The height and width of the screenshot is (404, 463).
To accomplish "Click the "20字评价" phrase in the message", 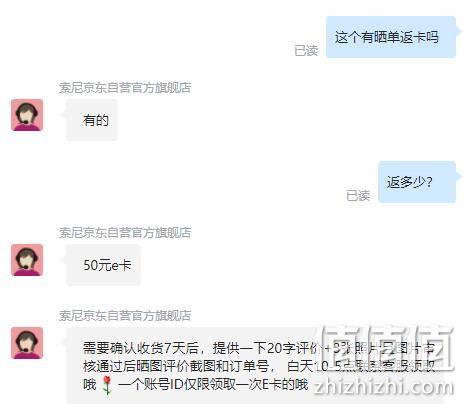I will 291,348.
